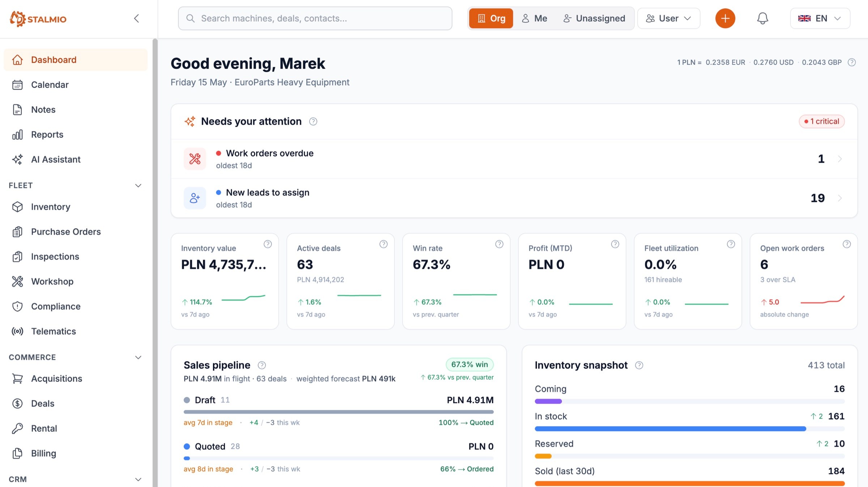Switch scope to Me
Screen dimensions: 868x487
[534, 18]
